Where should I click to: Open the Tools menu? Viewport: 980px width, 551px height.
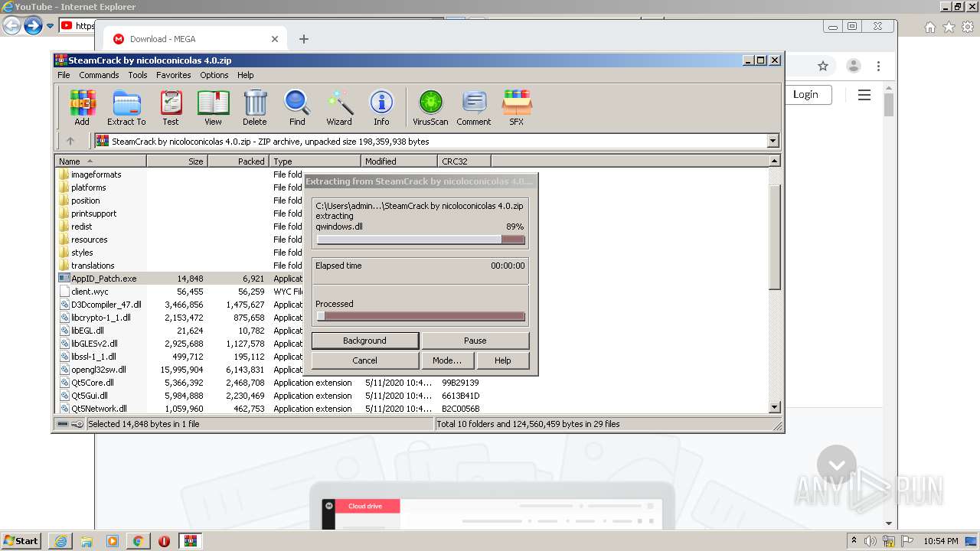click(x=138, y=75)
